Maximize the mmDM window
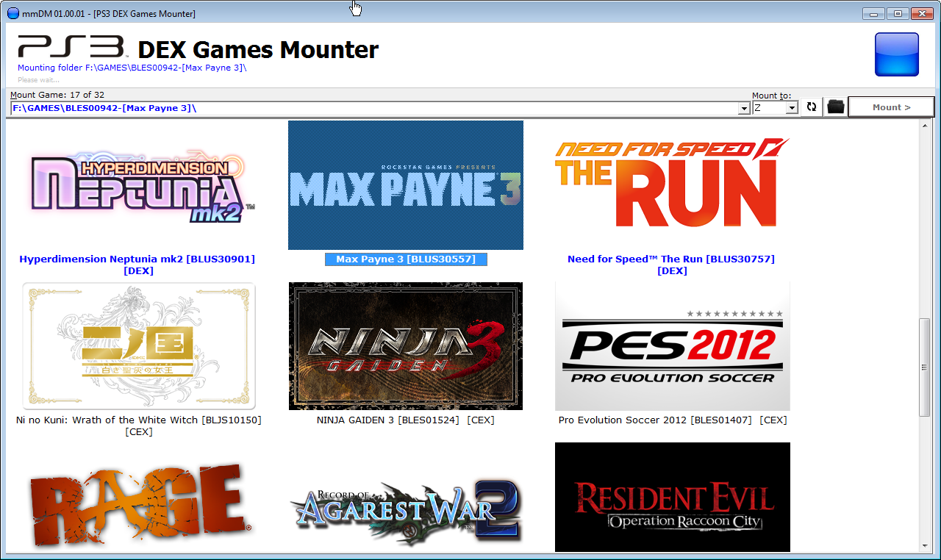 [x=897, y=13]
